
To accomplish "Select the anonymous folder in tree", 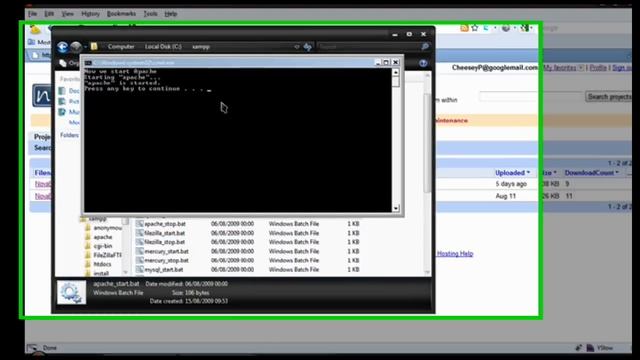I will pyautogui.click(x=108, y=228).
